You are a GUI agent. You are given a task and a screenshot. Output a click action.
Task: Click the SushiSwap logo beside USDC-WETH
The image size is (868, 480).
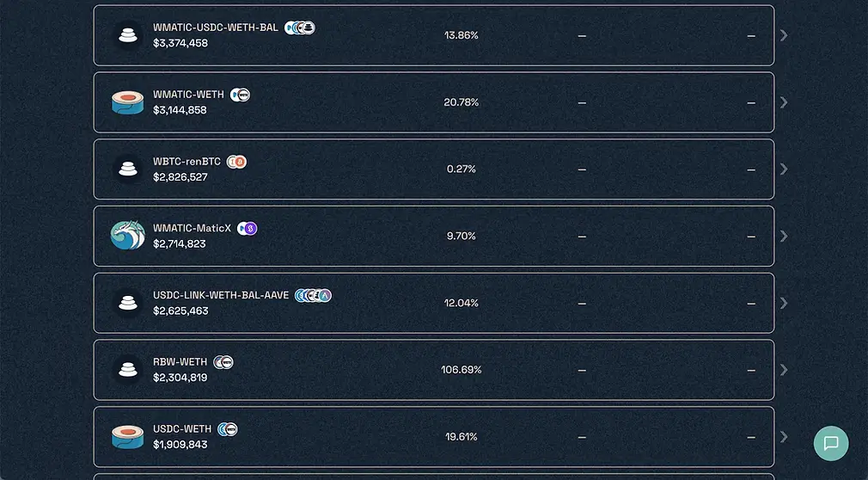click(x=128, y=437)
